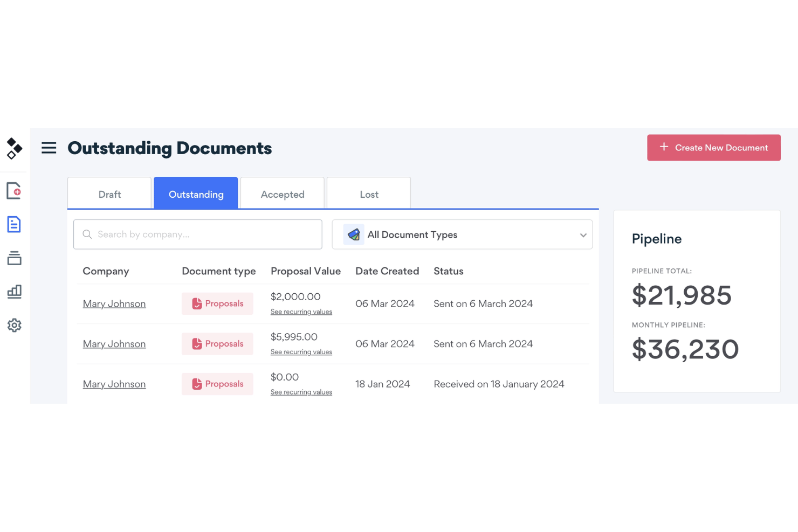Select the Outstanding tab
The image size is (798, 532).
196,193
